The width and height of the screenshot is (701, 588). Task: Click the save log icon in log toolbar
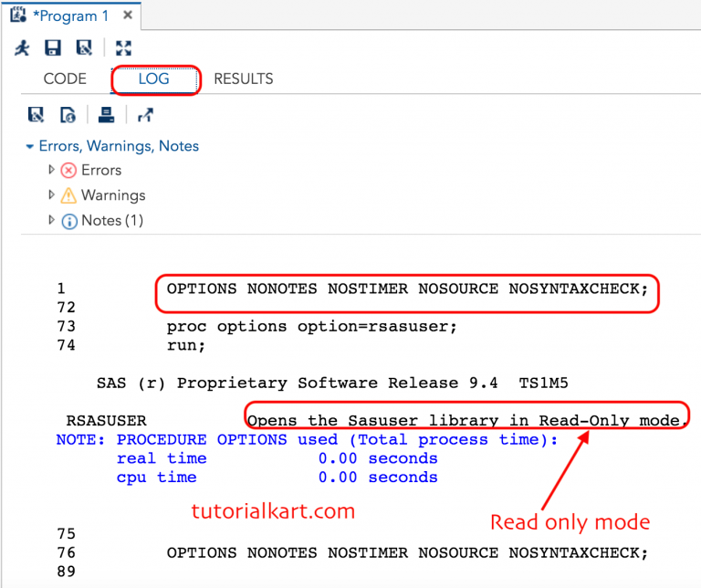(37, 114)
